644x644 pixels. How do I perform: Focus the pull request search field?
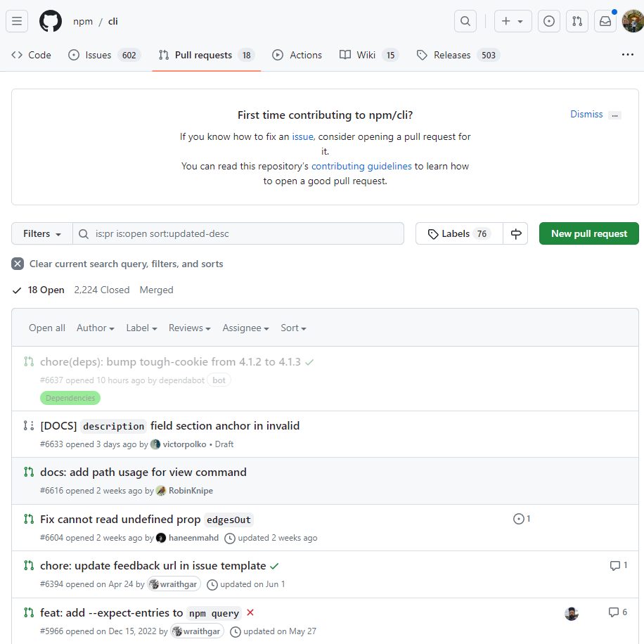click(x=238, y=233)
